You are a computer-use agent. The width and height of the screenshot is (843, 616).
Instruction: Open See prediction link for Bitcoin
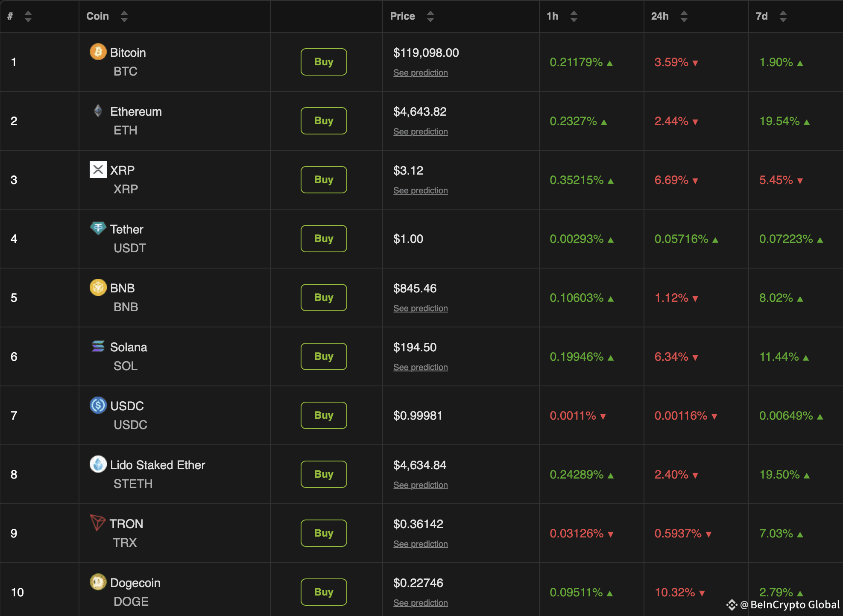421,73
